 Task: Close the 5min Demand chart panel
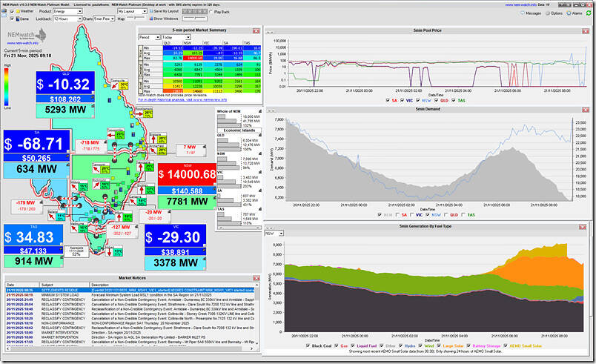586,110
